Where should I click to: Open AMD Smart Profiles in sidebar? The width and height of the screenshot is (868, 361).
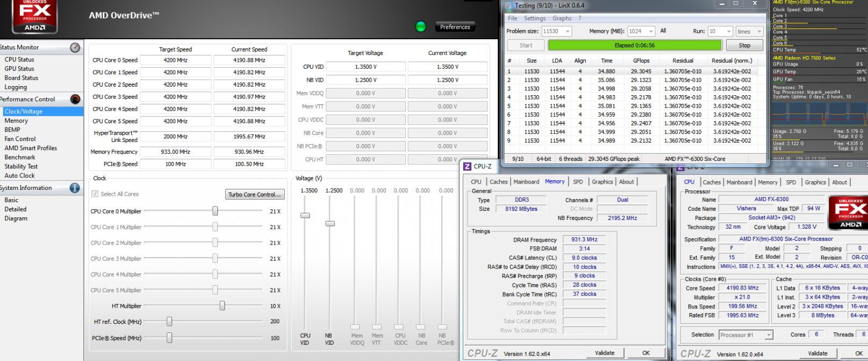tap(31, 148)
